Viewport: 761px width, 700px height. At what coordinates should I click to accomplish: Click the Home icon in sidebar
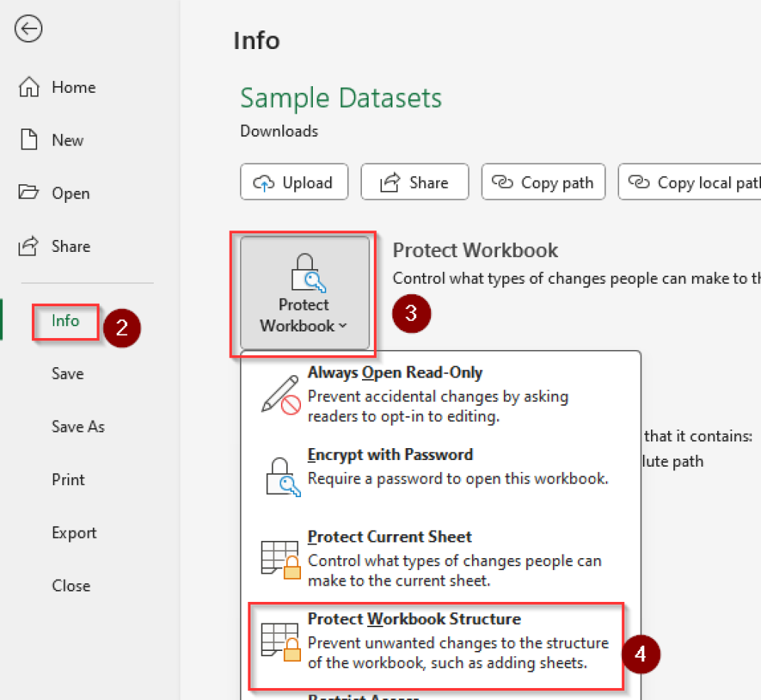pos(28,87)
